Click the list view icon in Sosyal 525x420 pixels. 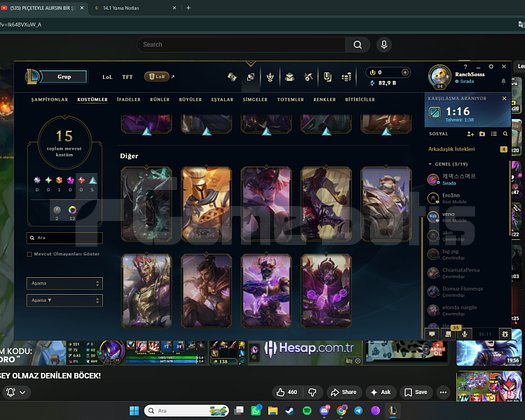[494, 134]
